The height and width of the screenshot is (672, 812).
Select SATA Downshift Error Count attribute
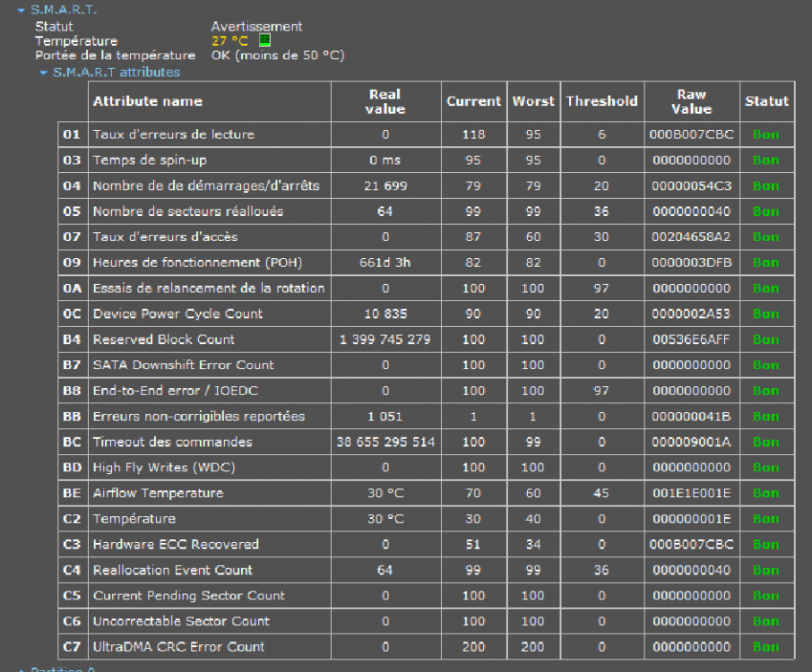click(184, 365)
